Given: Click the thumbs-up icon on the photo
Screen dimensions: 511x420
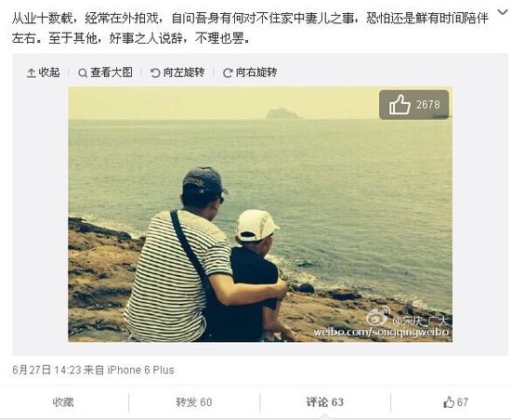Looking at the screenshot, I should pos(400,104).
